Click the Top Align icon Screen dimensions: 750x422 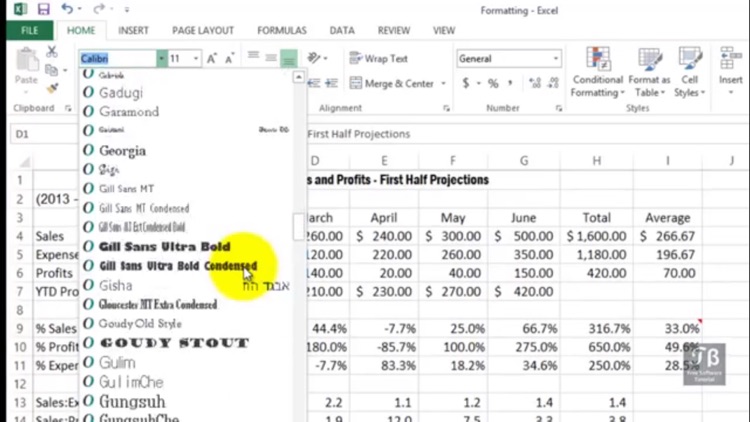[x=254, y=56]
